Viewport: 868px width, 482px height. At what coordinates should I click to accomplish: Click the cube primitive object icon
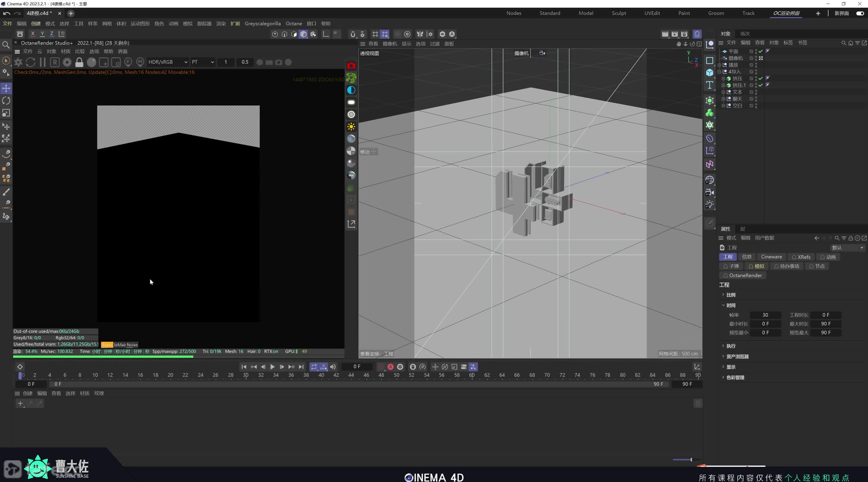(710, 73)
